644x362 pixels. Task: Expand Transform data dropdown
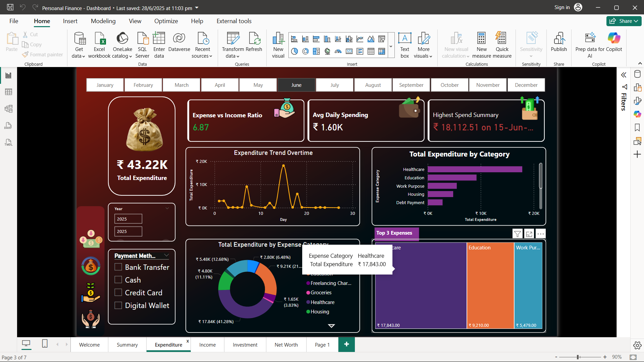pos(233,56)
